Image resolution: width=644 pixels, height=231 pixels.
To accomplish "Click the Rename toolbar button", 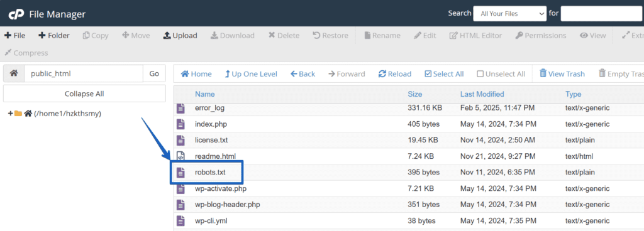I will coord(382,36).
